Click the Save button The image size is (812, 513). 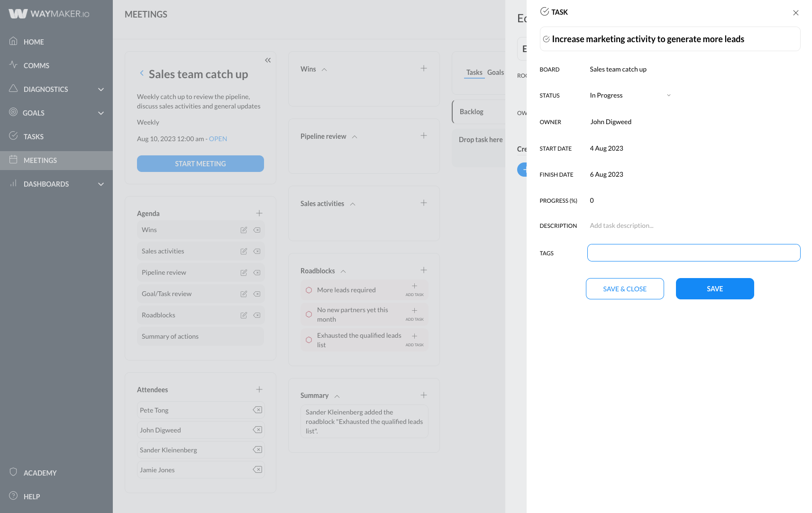pyautogui.click(x=715, y=288)
